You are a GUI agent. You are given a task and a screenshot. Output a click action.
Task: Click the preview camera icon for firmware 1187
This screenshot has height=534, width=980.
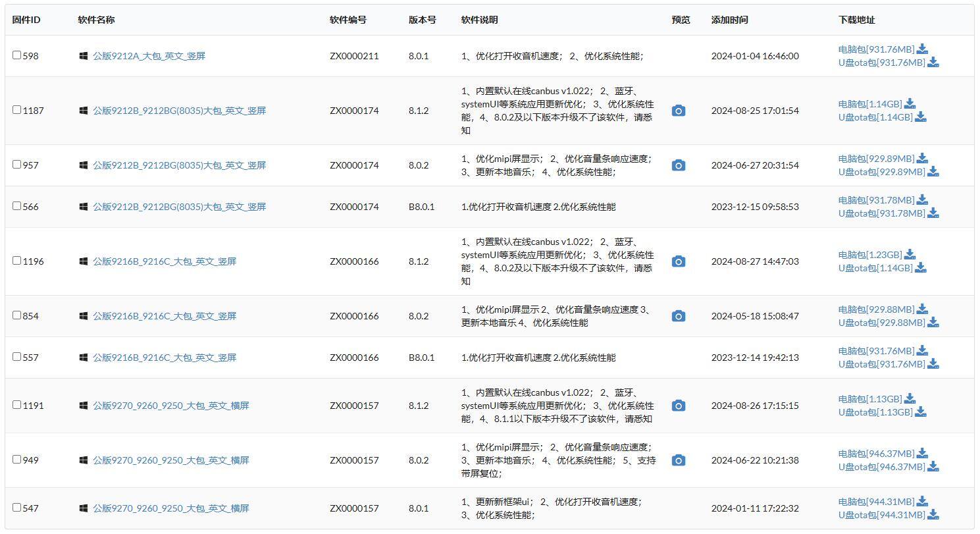(x=678, y=111)
